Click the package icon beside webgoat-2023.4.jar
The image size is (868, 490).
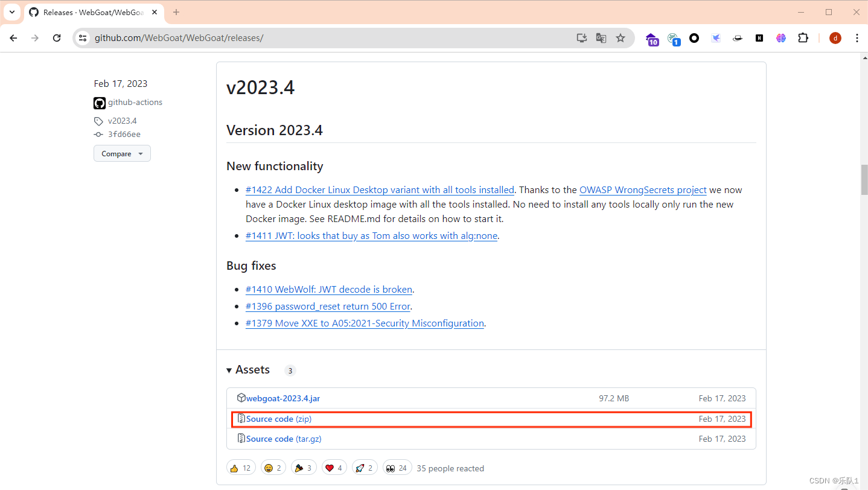pyautogui.click(x=241, y=398)
